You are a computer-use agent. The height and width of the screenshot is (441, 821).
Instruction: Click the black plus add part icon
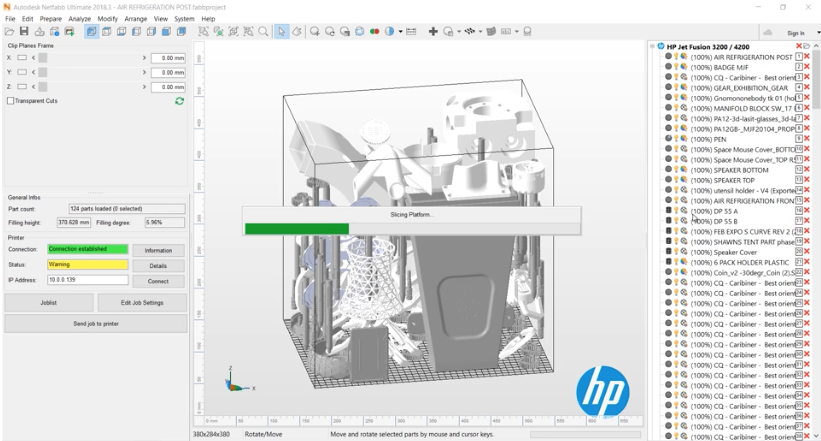point(433,32)
